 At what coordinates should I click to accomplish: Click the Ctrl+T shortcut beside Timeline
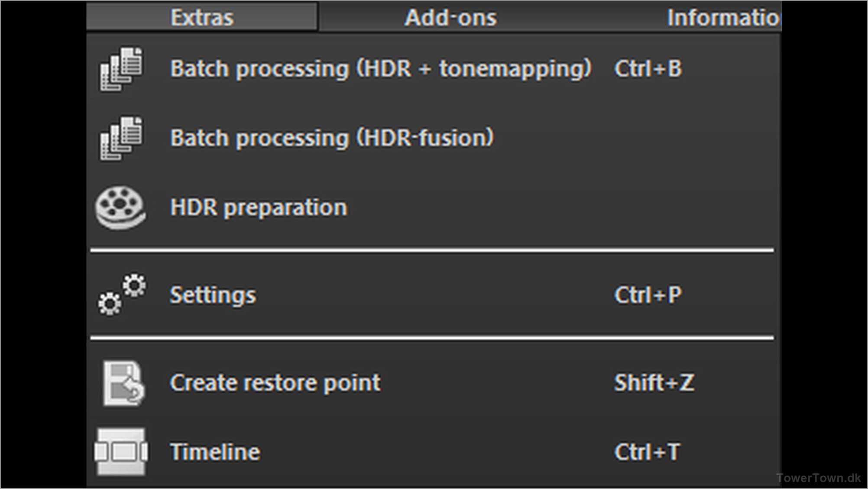[x=647, y=452]
